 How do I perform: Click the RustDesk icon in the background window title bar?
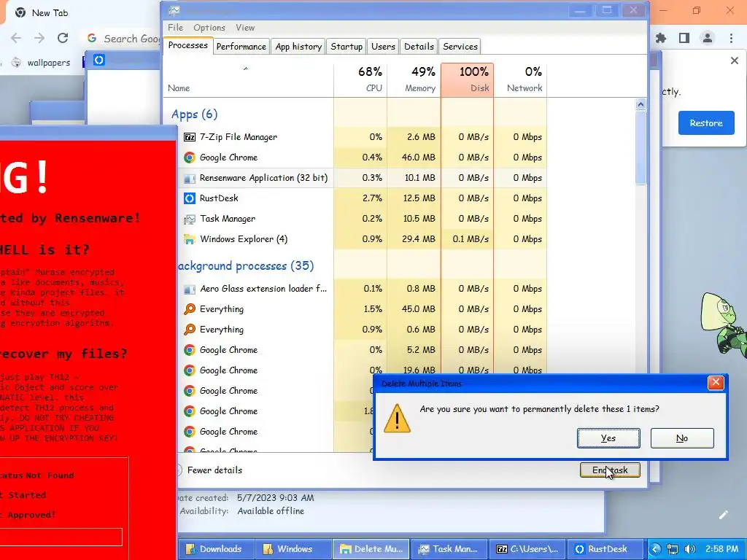pyautogui.click(x=98, y=60)
